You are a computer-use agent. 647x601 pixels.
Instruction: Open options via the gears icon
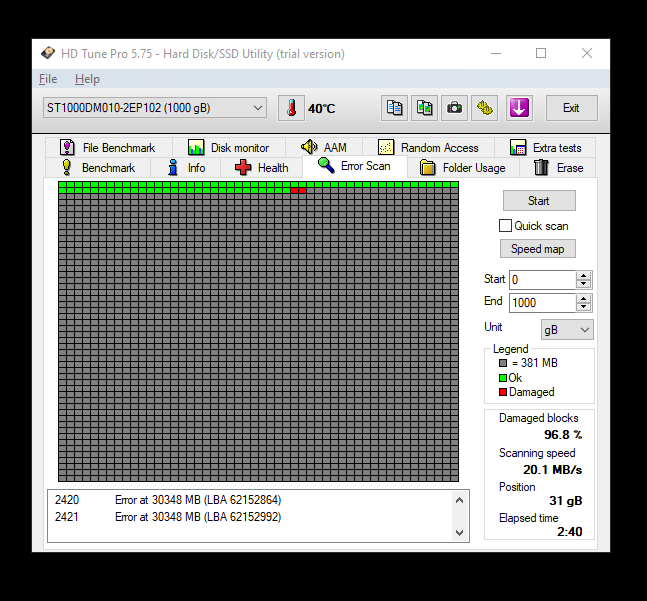pos(484,108)
